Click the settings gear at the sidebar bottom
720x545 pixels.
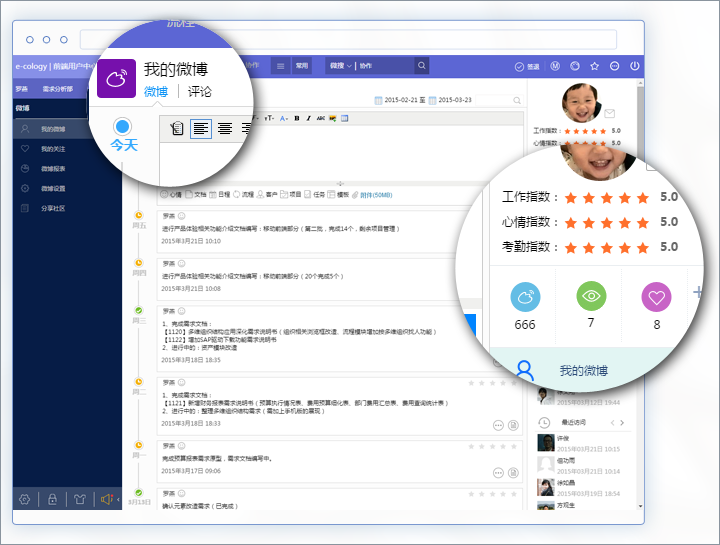(x=25, y=499)
